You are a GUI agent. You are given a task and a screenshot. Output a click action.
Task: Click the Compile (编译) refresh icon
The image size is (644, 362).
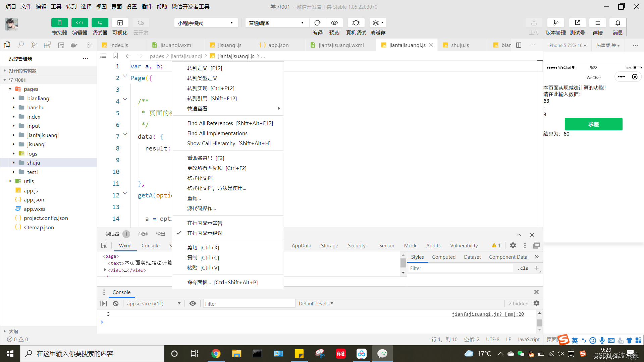[317, 23]
